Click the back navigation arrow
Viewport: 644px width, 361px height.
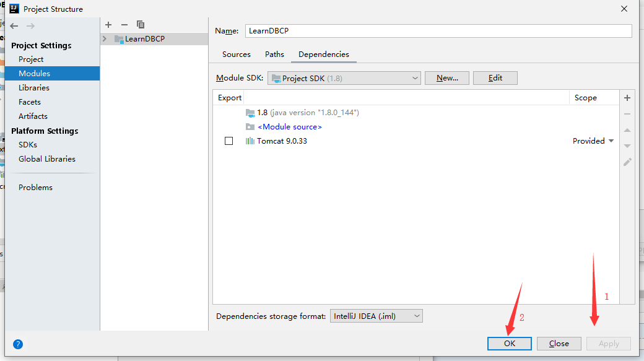pos(14,26)
